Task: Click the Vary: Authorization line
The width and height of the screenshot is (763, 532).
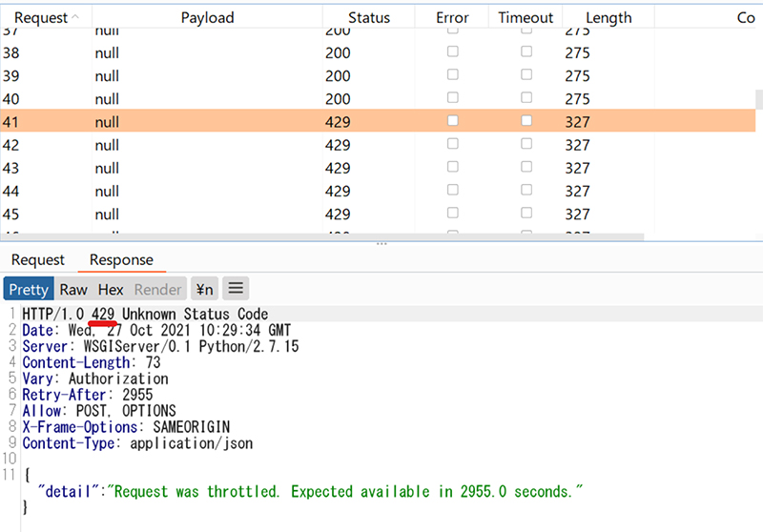Action: pos(94,379)
